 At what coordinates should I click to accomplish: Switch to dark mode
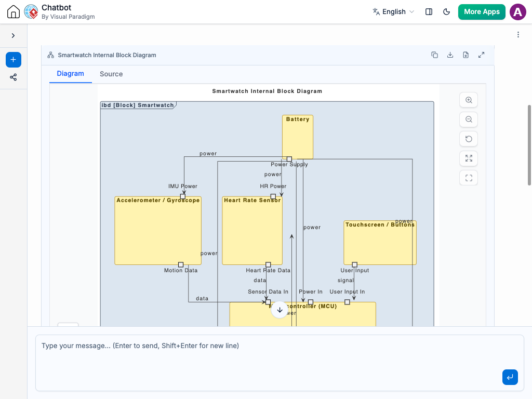pyautogui.click(x=446, y=11)
